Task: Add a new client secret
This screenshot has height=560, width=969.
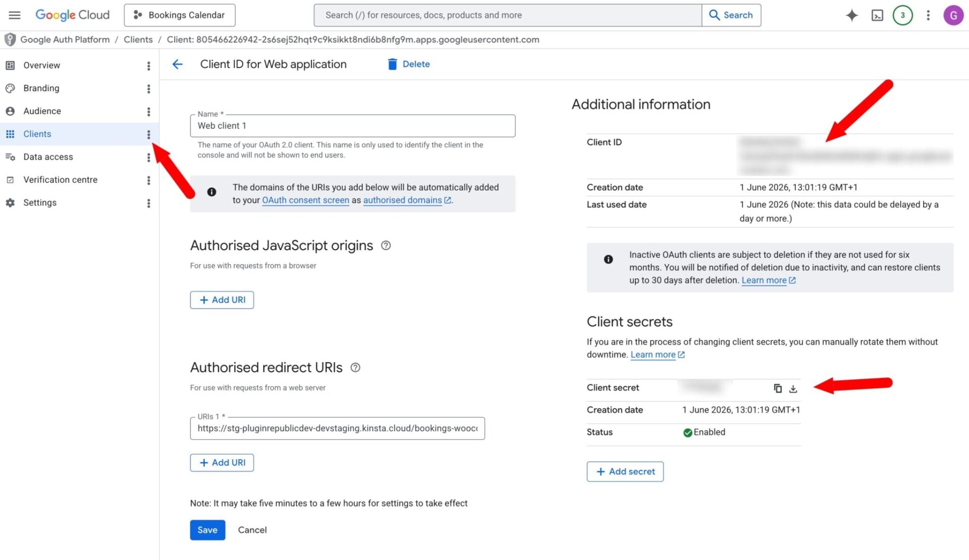Action: (x=625, y=472)
